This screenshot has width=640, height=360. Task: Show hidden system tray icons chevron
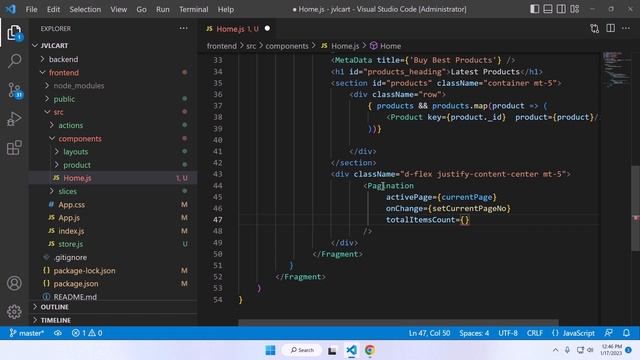tap(555, 350)
